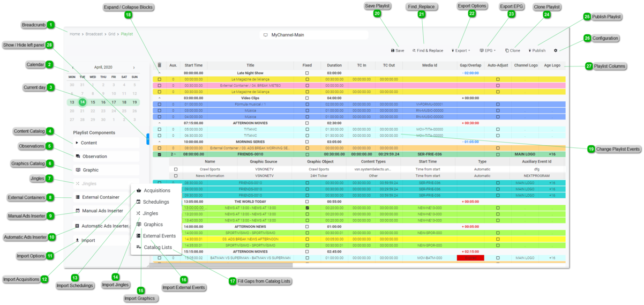Click the Manual Ads Inserter icon
Image resolution: width=644 pixels, height=305 pixels.
tap(78, 211)
